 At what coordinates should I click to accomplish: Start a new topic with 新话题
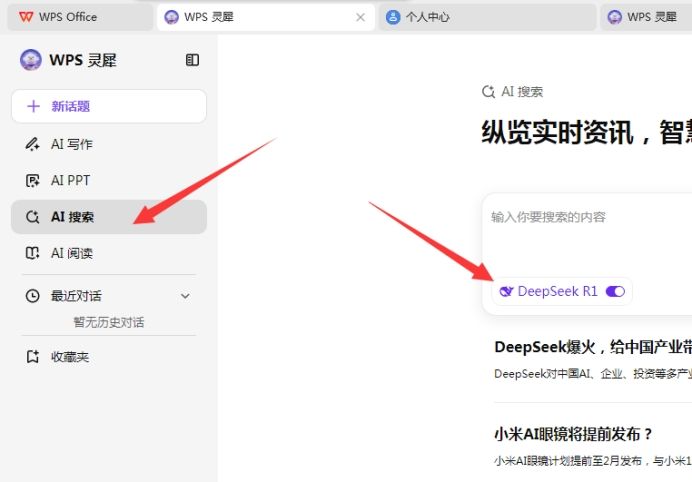[108, 106]
